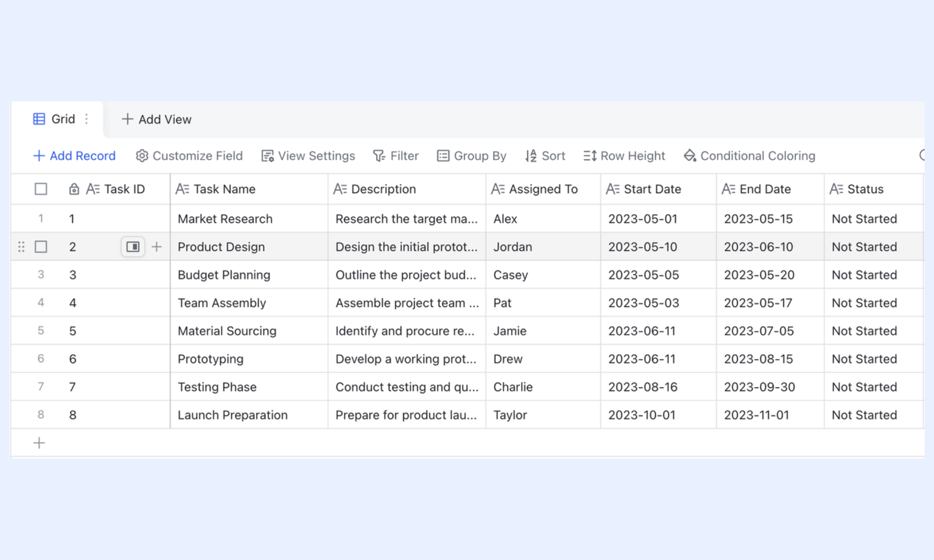Click the plus icon beside Add Record
Image resolution: width=934 pixels, height=560 pixels.
tap(39, 156)
